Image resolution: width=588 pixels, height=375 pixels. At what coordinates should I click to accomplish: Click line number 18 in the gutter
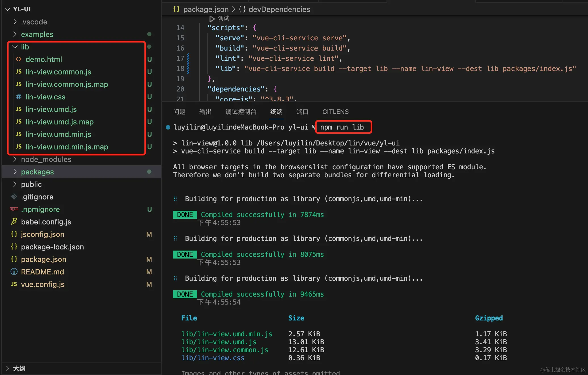point(180,68)
